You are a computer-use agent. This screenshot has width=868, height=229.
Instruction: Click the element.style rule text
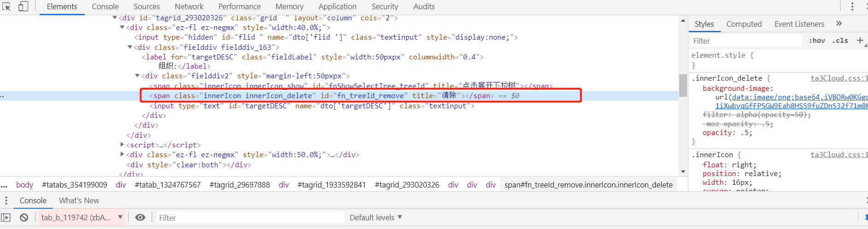[722, 55]
